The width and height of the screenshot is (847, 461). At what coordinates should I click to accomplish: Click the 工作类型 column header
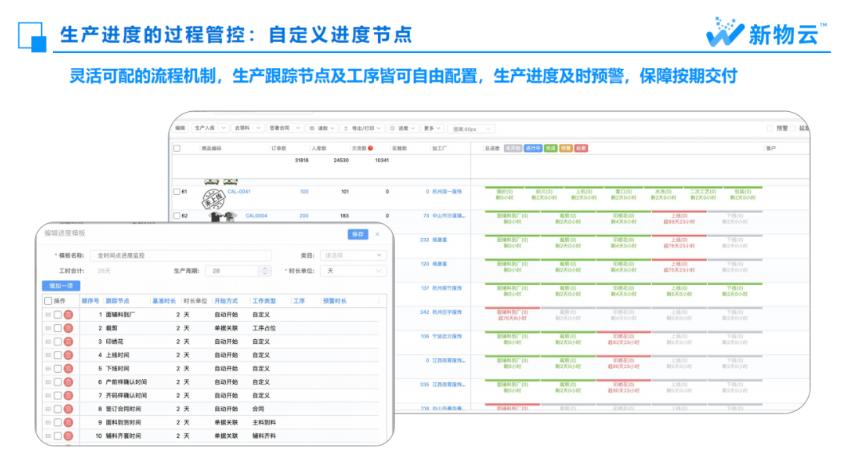click(264, 301)
